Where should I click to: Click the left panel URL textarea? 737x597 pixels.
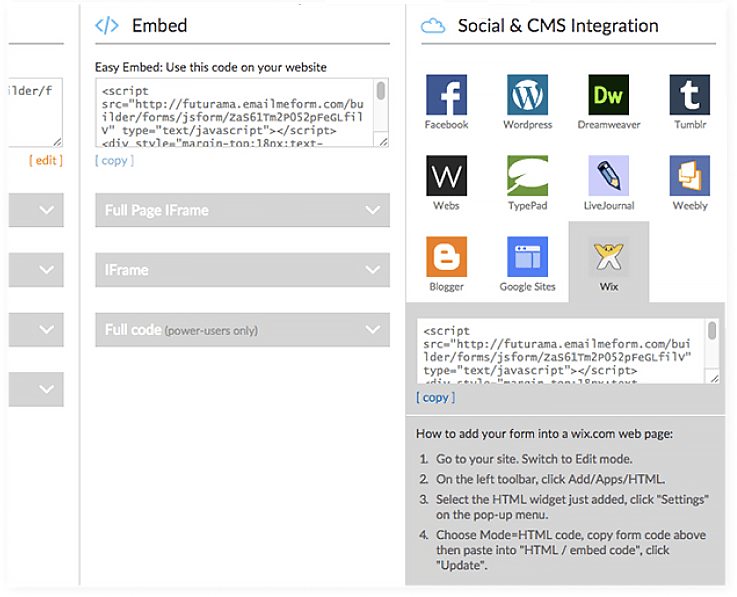pyautogui.click(x=36, y=112)
